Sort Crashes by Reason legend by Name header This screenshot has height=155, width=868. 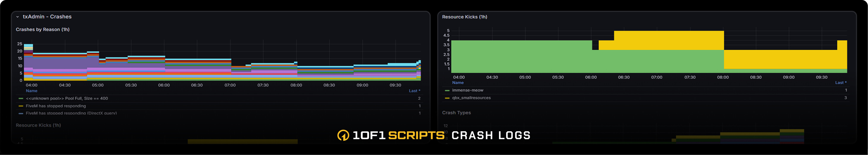32,91
